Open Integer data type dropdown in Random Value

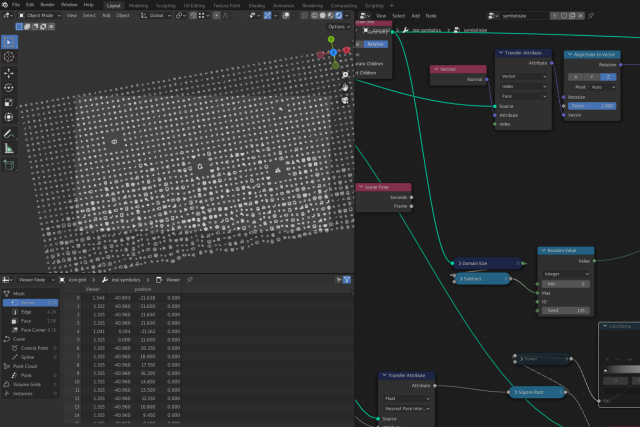[565, 273]
